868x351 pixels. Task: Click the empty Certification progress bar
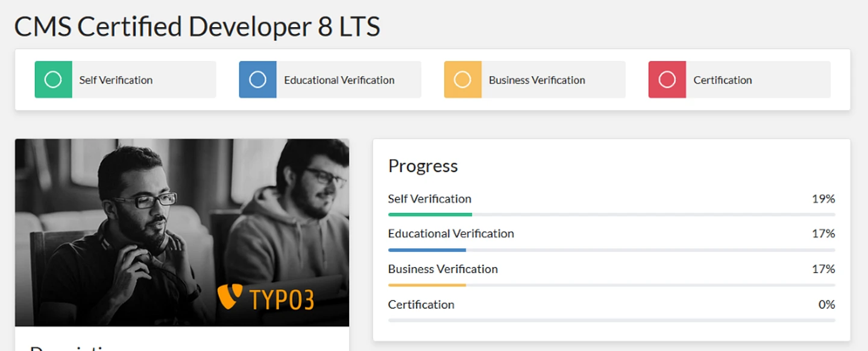611,320
